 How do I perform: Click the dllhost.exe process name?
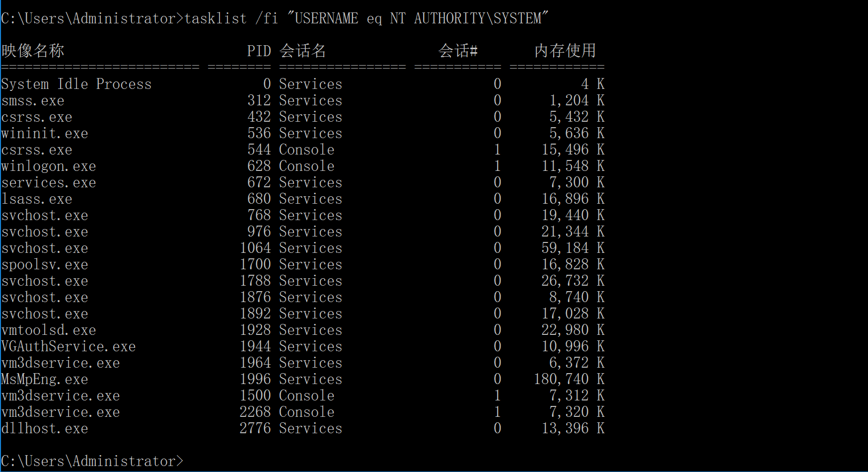point(45,428)
